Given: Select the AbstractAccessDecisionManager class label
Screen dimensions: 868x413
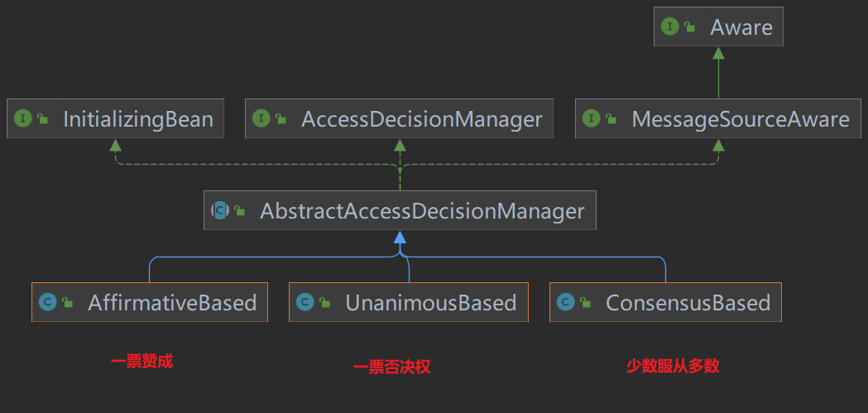Looking at the screenshot, I should [x=422, y=211].
